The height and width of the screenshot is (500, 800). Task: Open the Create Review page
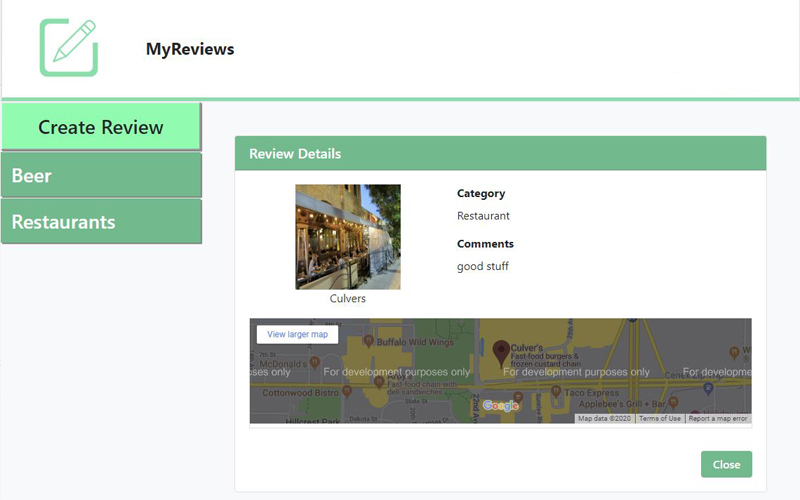coord(101,127)
